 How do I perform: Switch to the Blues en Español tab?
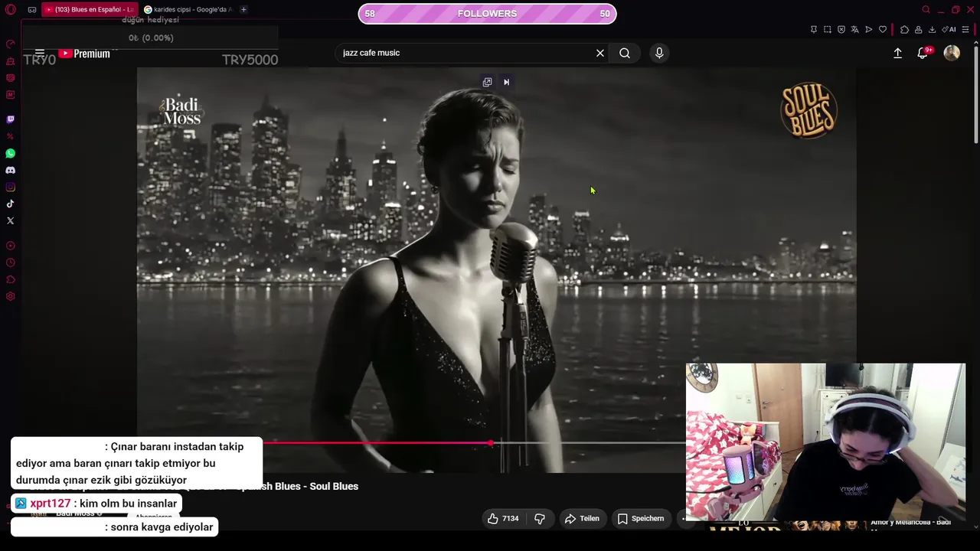tap(89, 10)
